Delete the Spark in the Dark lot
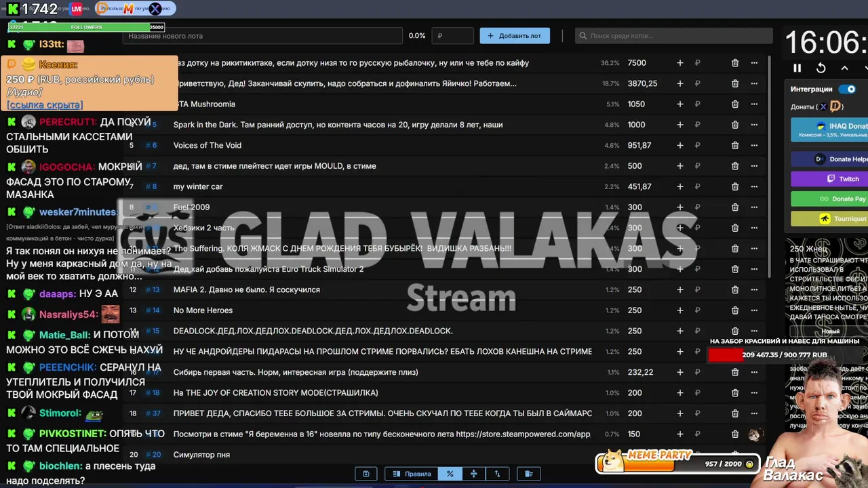Viewport: 868px width, 488px height. (735, 125)
